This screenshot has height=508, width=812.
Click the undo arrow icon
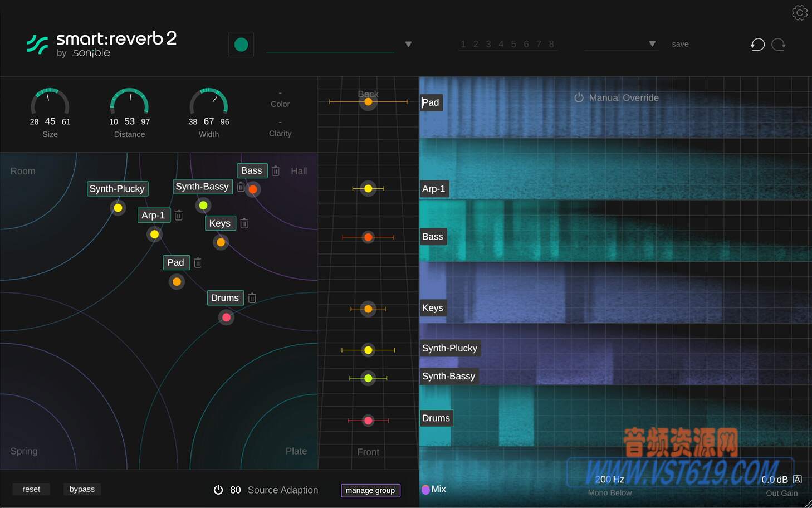[x=757, y=45]
